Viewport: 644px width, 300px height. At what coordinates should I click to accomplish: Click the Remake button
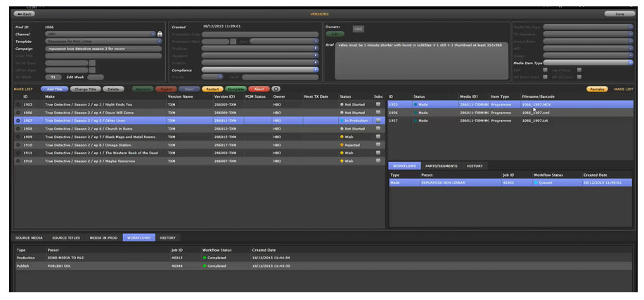(597, 89)
